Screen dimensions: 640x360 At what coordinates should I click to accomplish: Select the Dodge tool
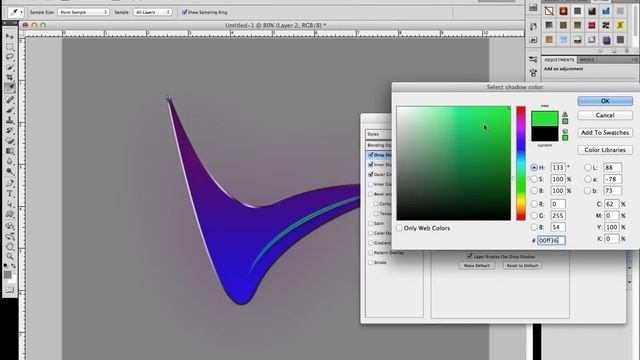[10, 171]
